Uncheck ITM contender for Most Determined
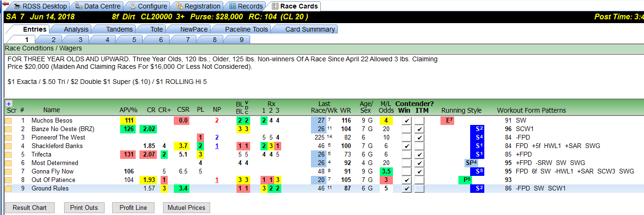This screenshot has height=215, width=644. [419, 163]
